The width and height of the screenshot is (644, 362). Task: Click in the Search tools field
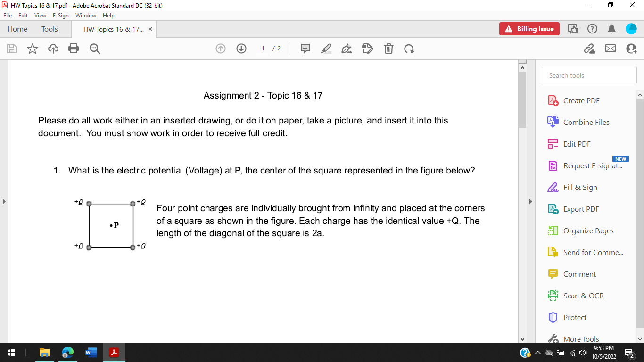click(589, 75)
